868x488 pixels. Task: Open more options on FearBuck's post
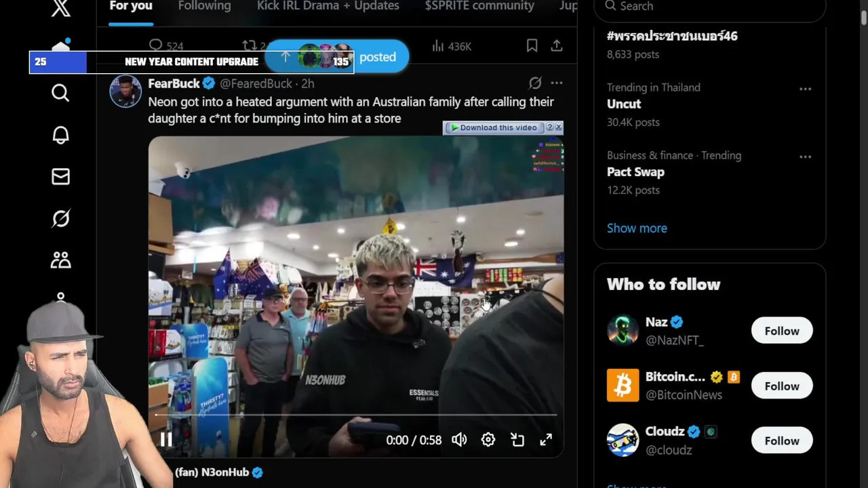pos(557,83)
